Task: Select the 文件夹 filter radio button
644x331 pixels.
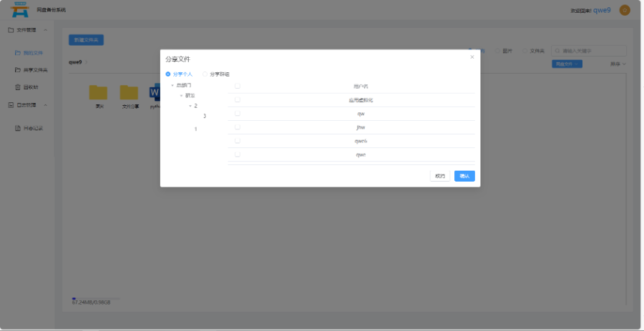Action: 525,51
